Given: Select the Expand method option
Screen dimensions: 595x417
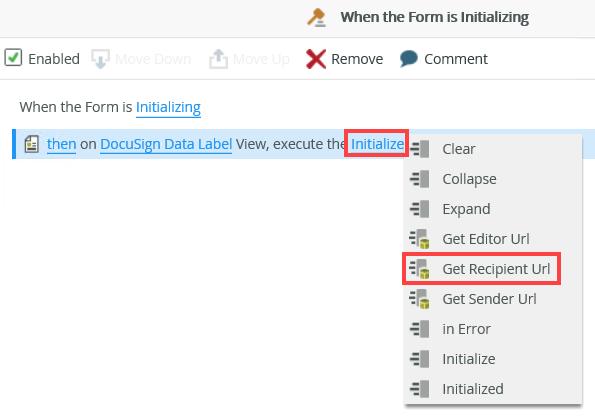Looking at the screenshot, I should pyautogui.click(x=493, y=209).
